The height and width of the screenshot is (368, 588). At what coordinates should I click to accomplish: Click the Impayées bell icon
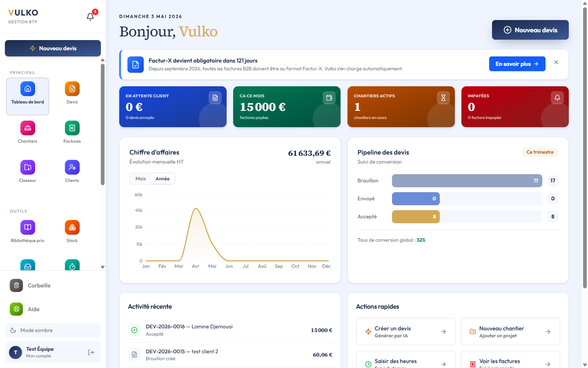[x=557, y=98]
